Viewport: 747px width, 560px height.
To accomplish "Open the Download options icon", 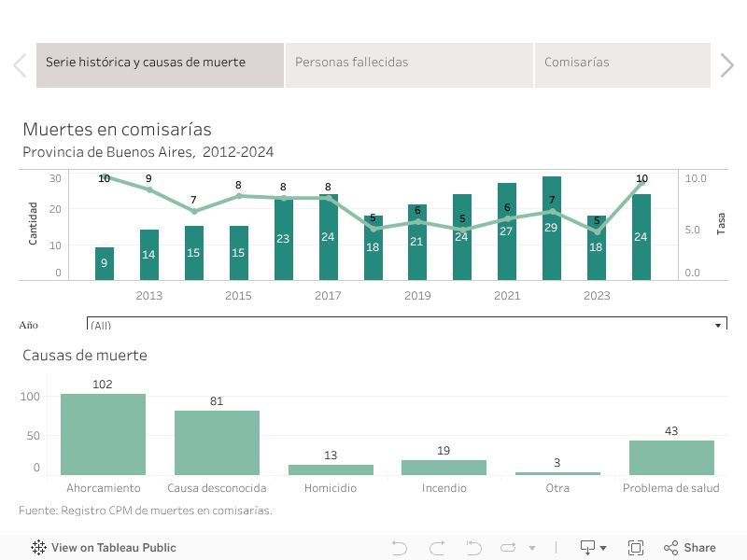I will [x=593, y=548].
